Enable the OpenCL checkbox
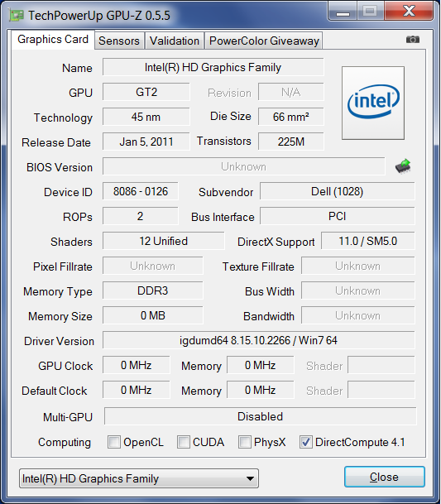This screenshot has width=441, height=504. (x=114, y=442)
